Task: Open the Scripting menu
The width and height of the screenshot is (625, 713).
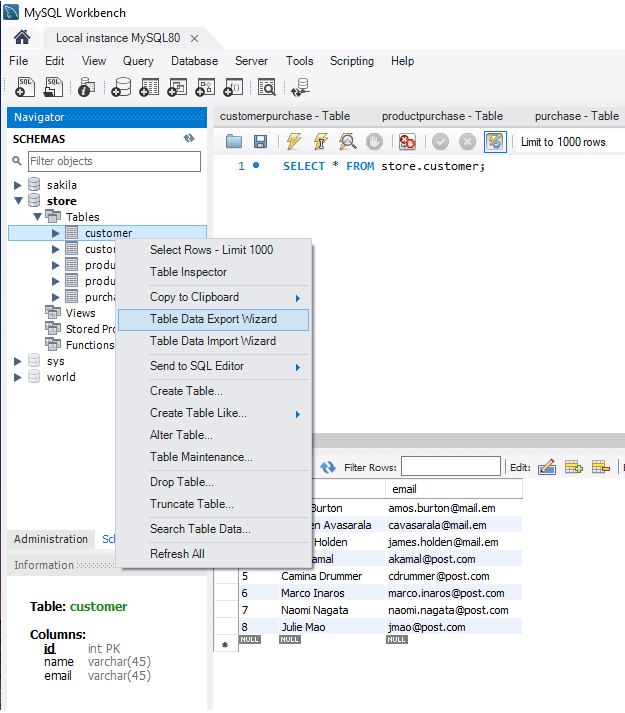Action: (x=352, y=61)
